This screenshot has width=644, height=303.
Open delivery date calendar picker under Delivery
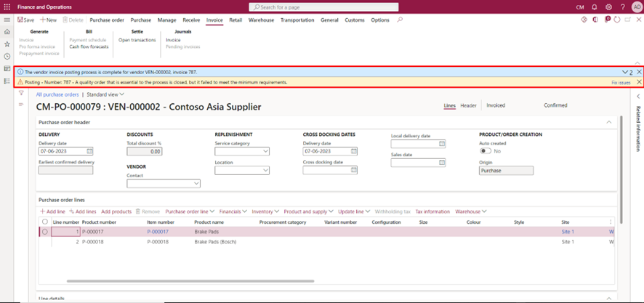tap(89, 151)
